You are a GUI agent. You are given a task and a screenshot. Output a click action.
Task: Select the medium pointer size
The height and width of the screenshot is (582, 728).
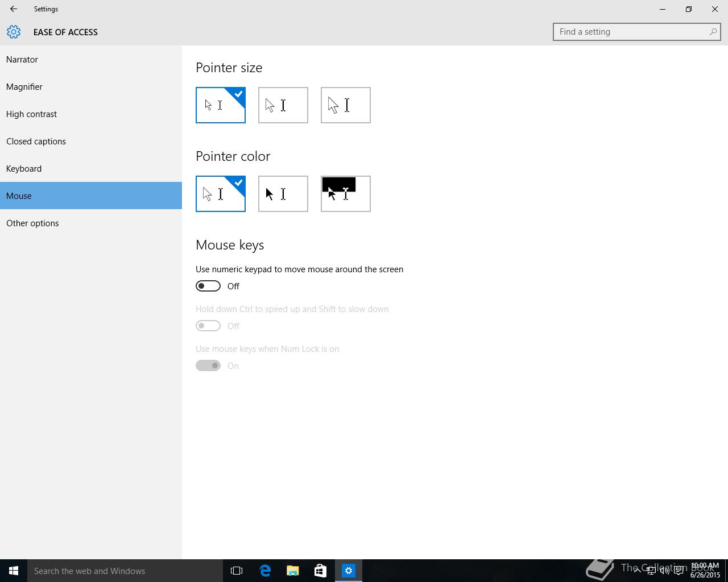click(x=283, y=105)
